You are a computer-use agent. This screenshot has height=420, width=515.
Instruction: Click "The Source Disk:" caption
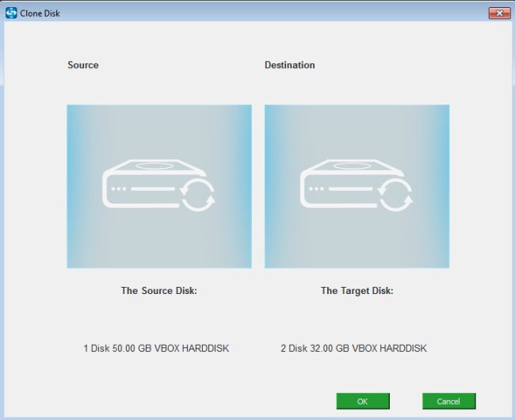pos(158,291)
